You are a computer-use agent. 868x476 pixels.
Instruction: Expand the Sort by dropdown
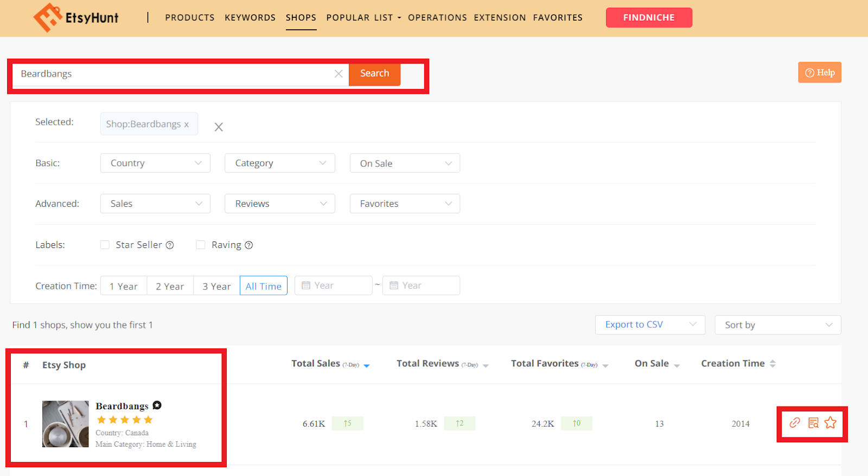(x=778, y=325)
